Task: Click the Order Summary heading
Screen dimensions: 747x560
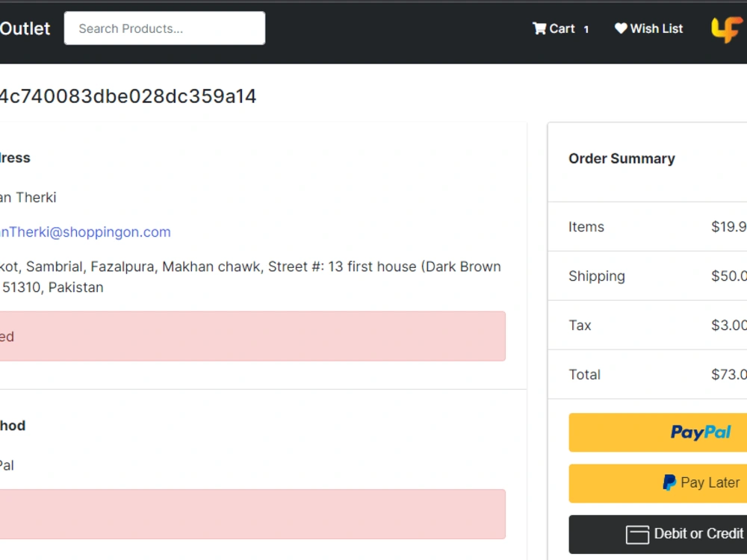Action: [x=622, y=158]
